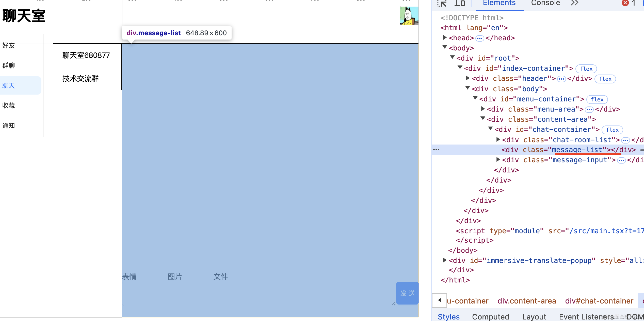Viewport: 644px width, 321px height.
Task: Expand the message-input div node
Action: [498, 160]
